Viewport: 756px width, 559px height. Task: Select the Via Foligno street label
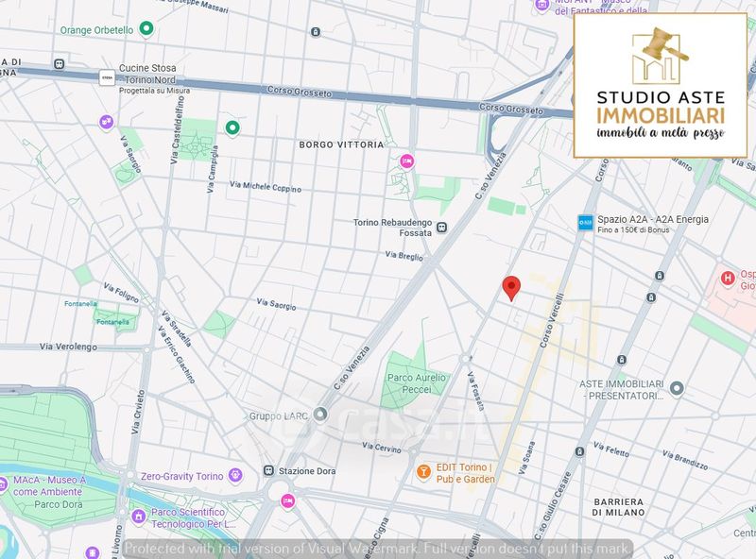point(121,293)
